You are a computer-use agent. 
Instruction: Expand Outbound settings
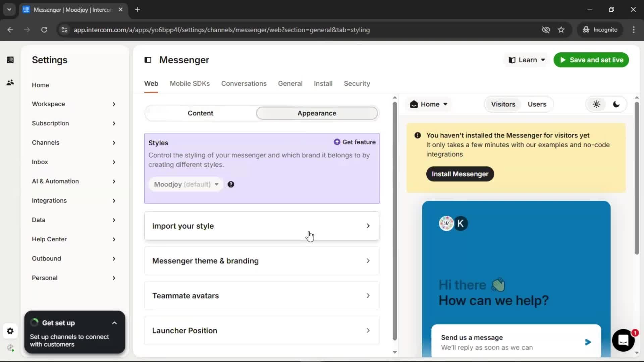(74, 259)
